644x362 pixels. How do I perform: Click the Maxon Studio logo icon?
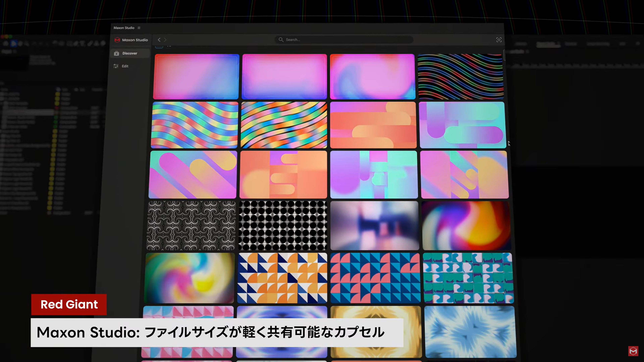point(117,40)
